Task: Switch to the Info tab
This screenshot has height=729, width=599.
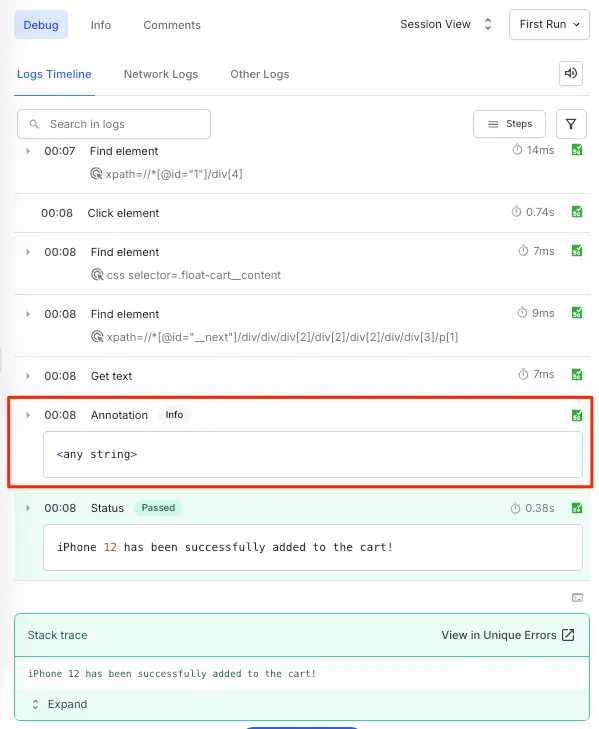Action: pos(100,25)
